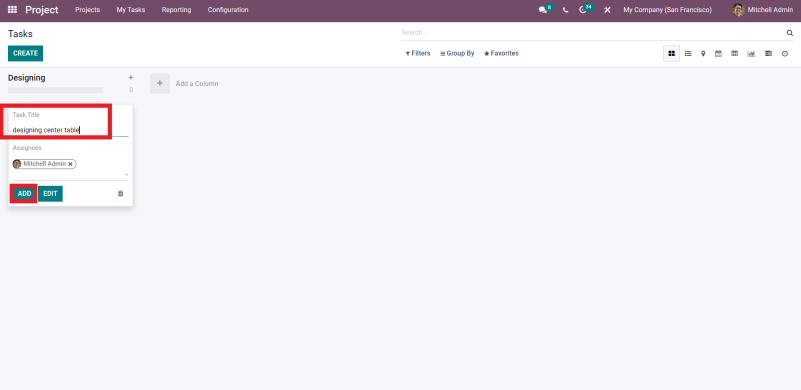Open conversations messages icon
The height and width of the screenshot is (390, 801).
pyautogui.click(x=543, y=10)
